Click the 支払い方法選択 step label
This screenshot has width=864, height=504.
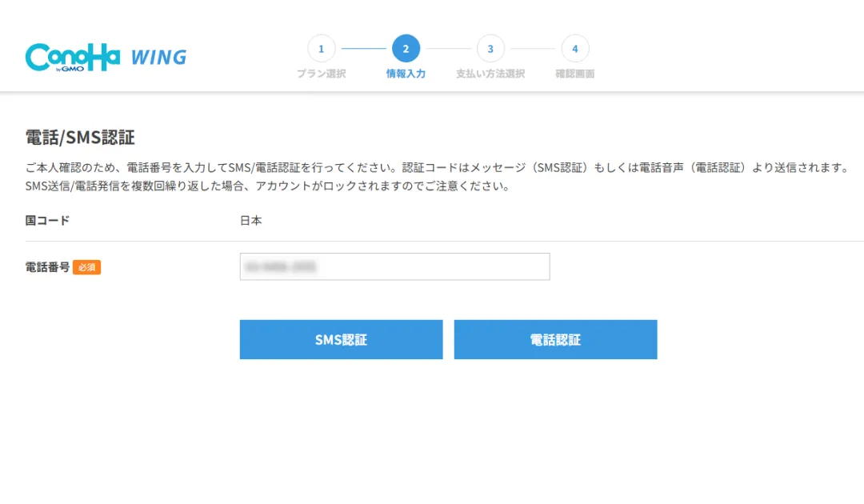490,74
